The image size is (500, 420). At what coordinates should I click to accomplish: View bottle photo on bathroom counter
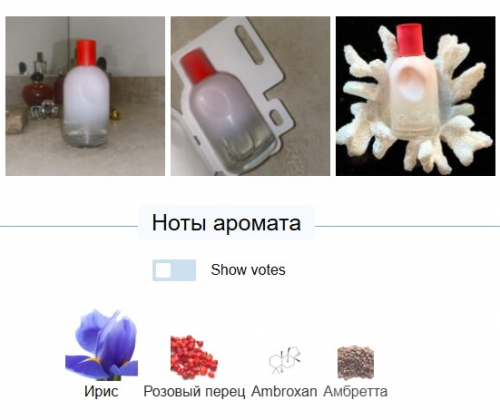coord(85,96)
